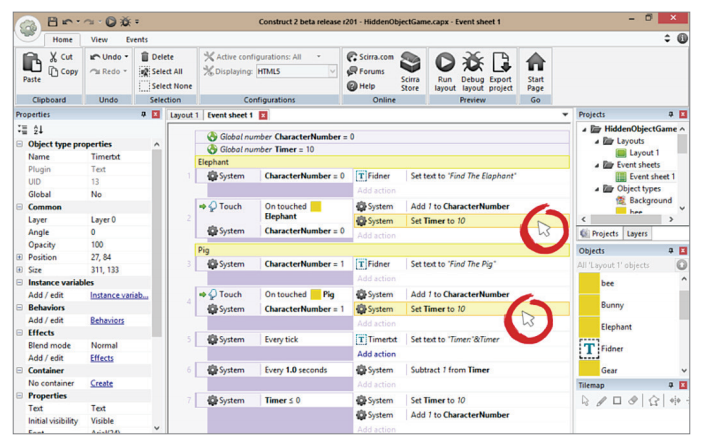The height and width of the screenshot is (448, 703).
Task: Close the Event sheet 1 tab
Action: [263, 115]
